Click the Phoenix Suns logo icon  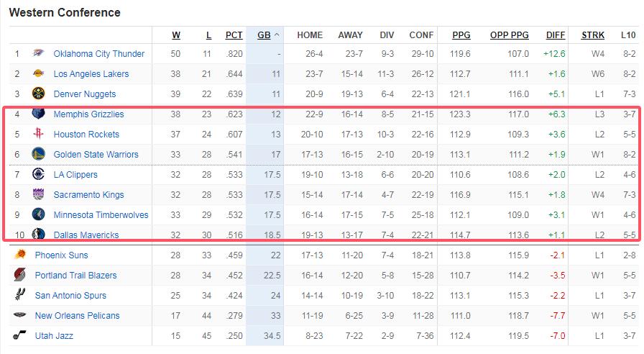pyautogui.click(x=19, y=255)
